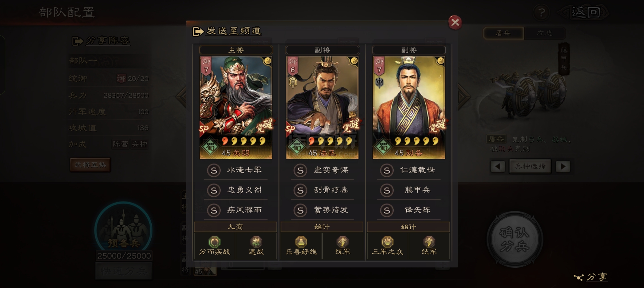Select the 刘备 general card
Image resolution: width=644 pixels, height=288 pixels.
pos(409,107)
